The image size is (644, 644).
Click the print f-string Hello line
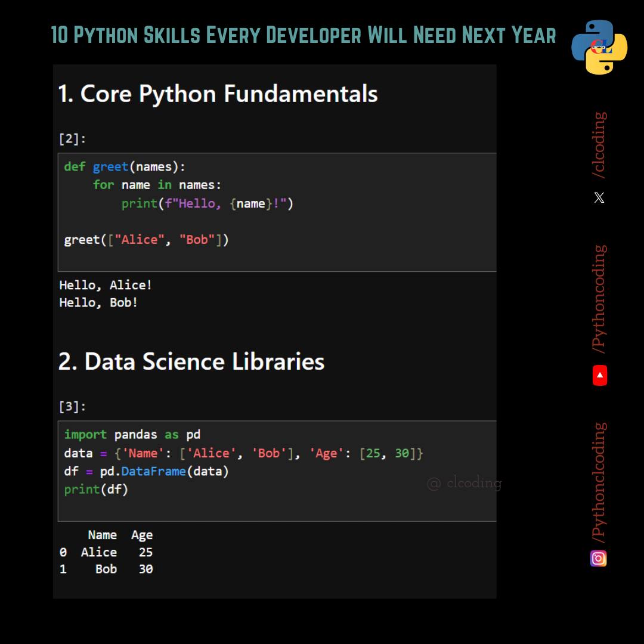tap(208, 204)
